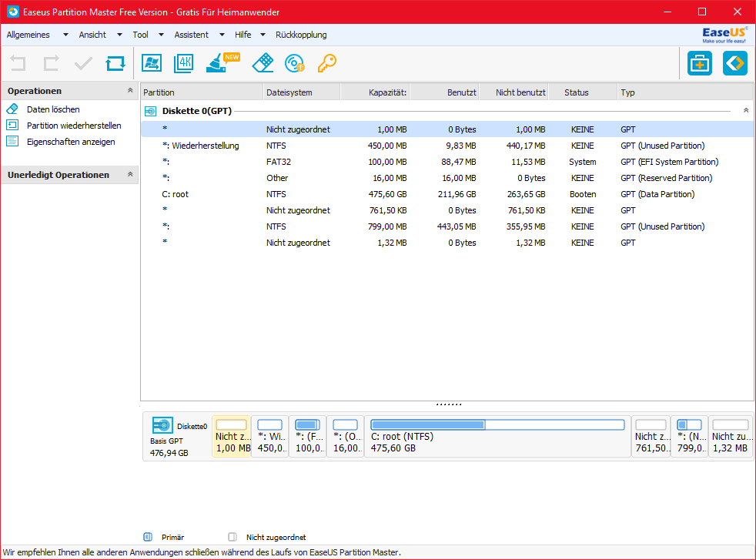Sort by the Status column header
756x560 pixels.
point(583,92)
